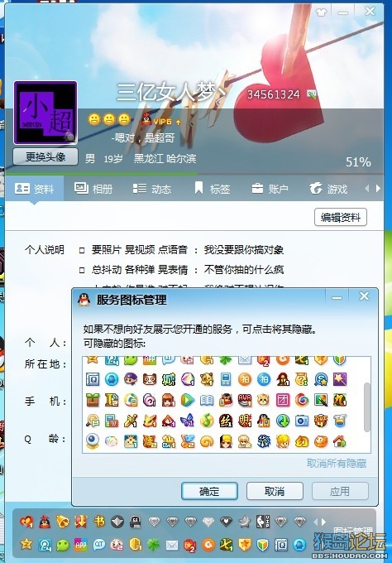Select the question mark vase icon

pos(302,379)
